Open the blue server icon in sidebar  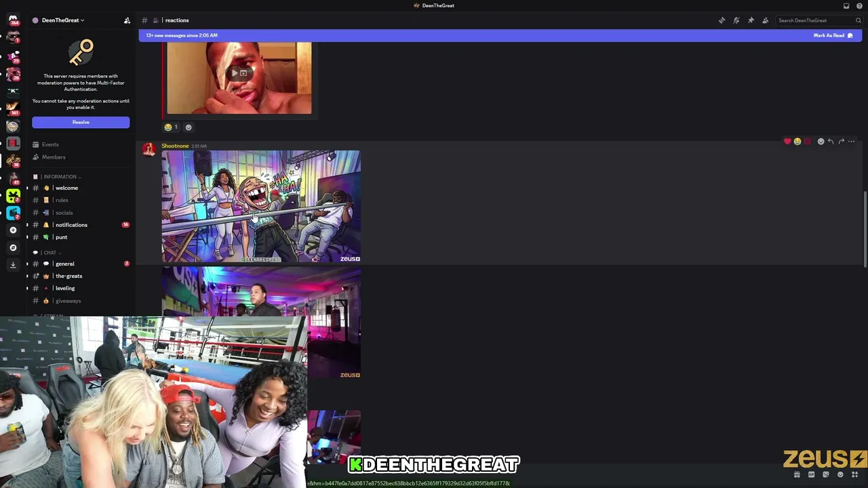[13, 213]
